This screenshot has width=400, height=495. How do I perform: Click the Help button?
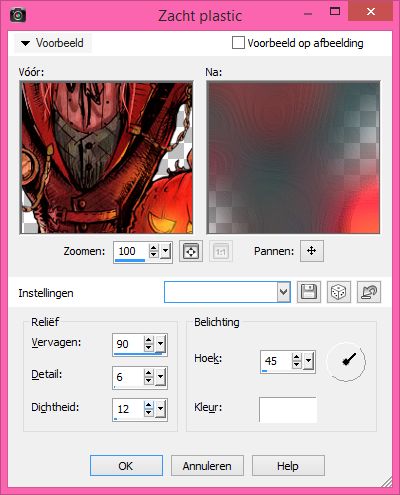[288, 466]
